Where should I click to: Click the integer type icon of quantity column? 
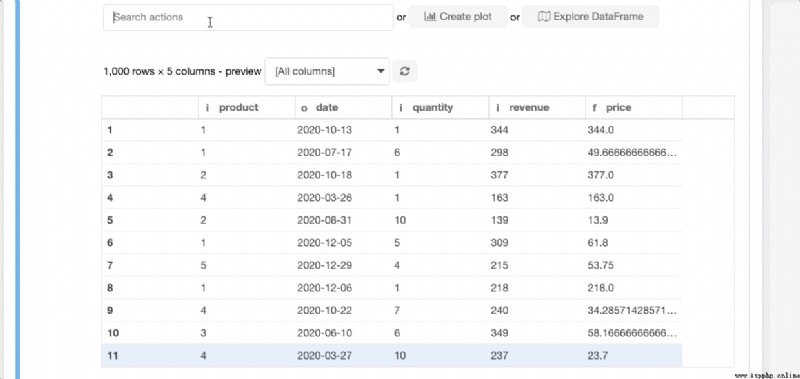401,108
